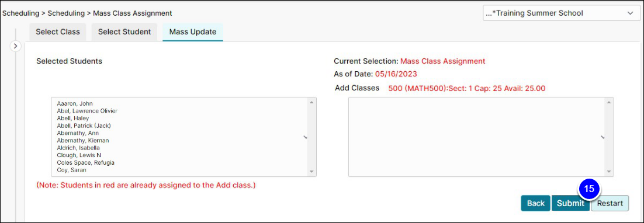Click the Back button
This screenshot has width=644, height=223.
tap(535, 203)
